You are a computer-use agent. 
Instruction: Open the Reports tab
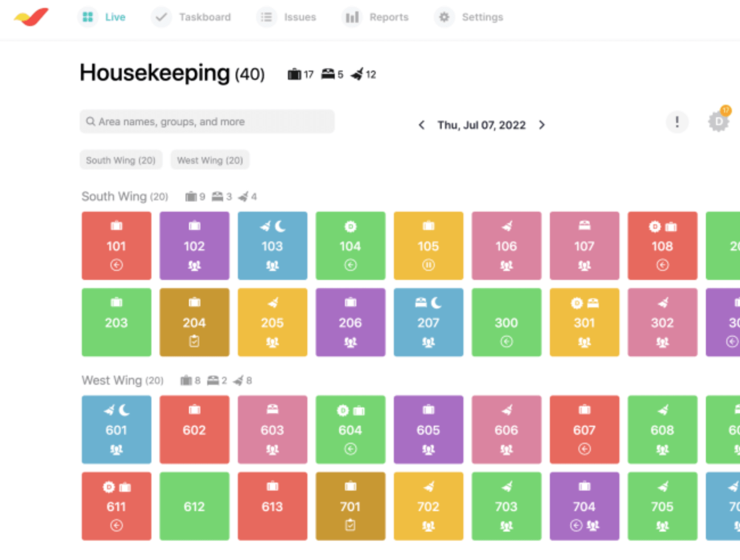(x=376, y=17)
